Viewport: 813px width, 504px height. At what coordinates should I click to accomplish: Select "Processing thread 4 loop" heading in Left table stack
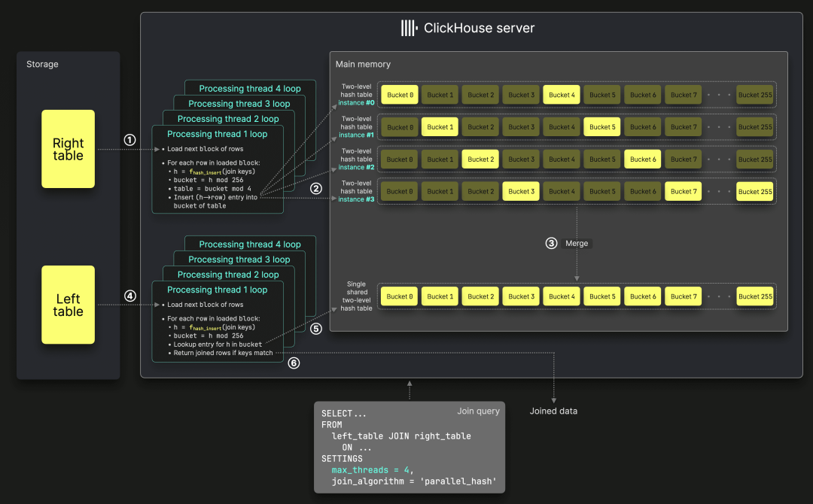(x=250, y=244)
